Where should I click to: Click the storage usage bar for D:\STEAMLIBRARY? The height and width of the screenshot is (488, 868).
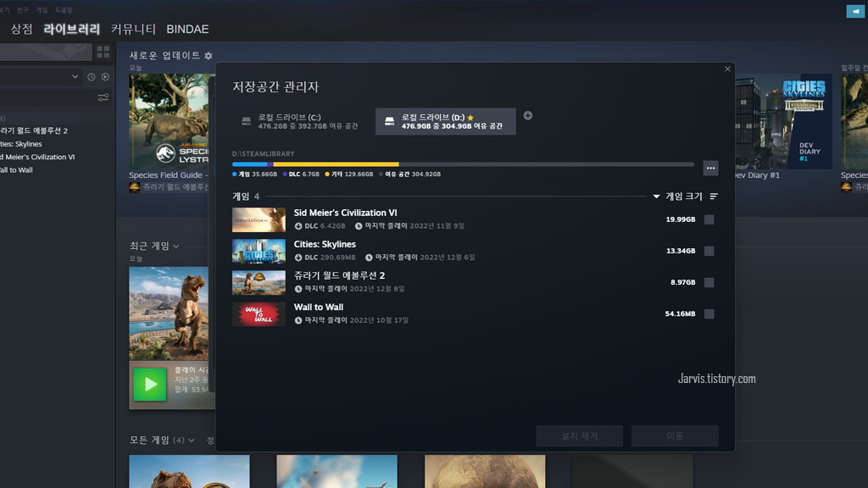click(463, 164)
